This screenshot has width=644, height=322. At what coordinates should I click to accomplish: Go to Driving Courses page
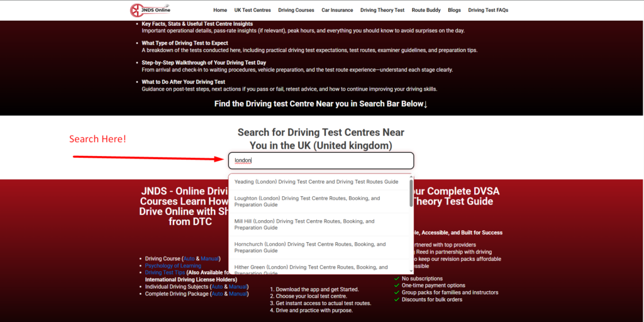(296, 10)
